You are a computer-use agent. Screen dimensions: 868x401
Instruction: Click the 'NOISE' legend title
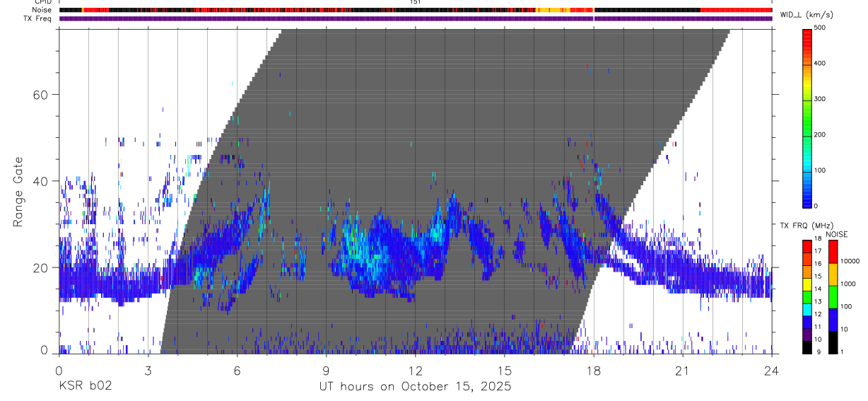[836, 234]
